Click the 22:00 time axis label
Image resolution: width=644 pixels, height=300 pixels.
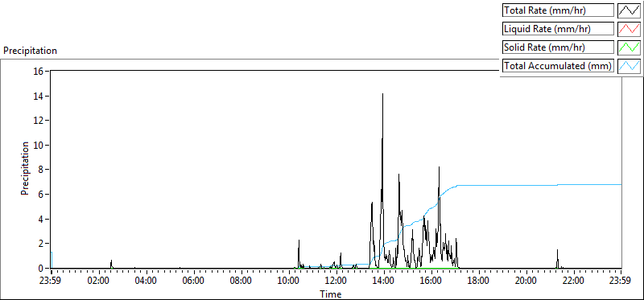point(574,282)
